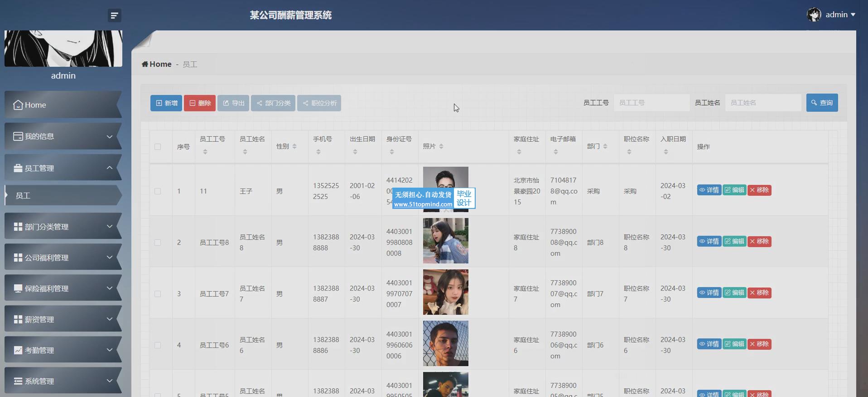This screenshot has width=868, height=397.
Task: Click the 查询 search button
Action: [822, 102]
